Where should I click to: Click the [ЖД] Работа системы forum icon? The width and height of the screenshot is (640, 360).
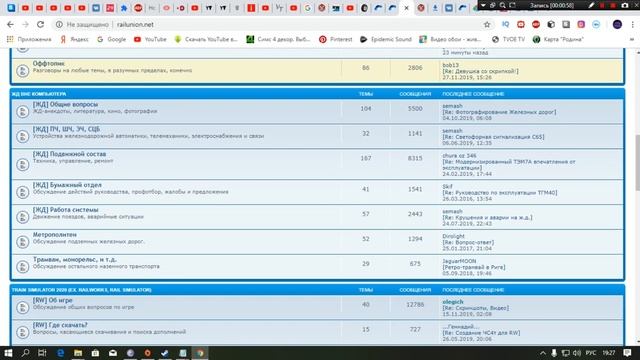click(x=22, y=217)
